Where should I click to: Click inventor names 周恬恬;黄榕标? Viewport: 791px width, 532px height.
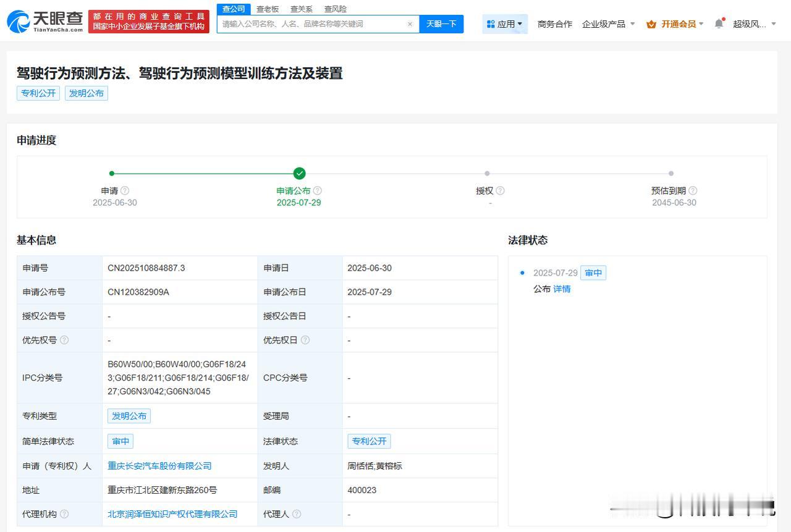[374, 466]
